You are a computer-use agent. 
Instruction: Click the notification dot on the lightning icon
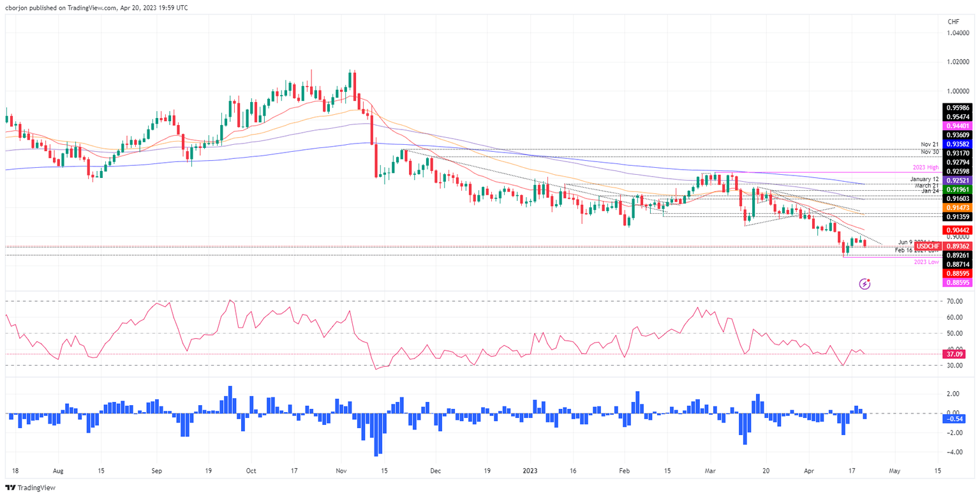click(868, 280)
